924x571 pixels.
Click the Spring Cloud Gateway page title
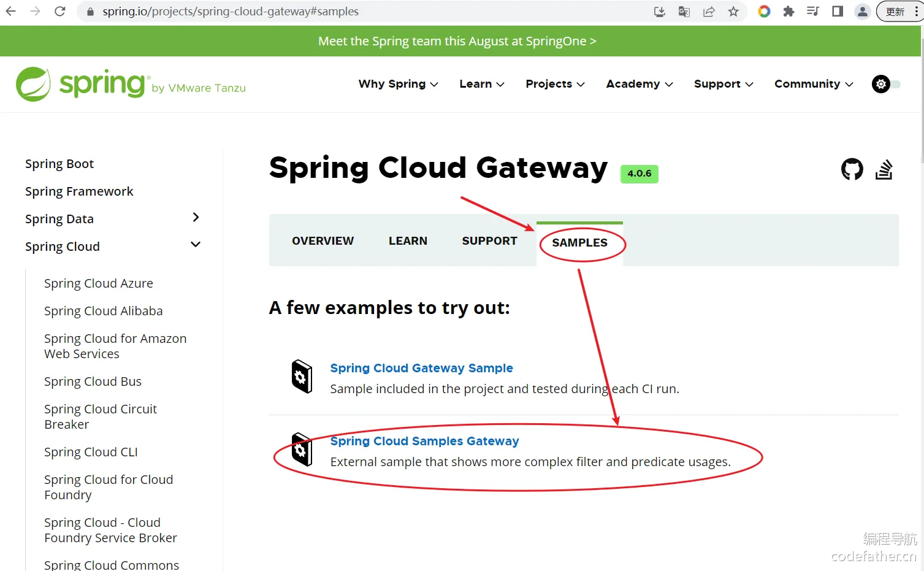(438, 168)
